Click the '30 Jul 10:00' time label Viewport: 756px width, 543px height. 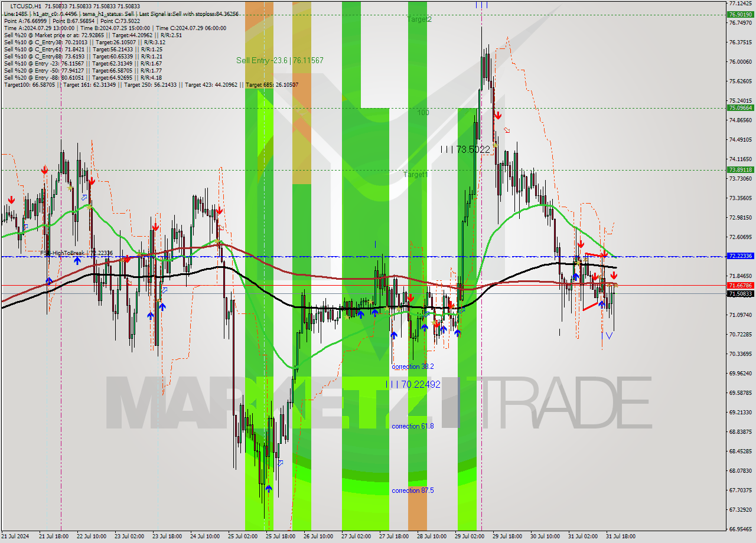click(x=545, y=537)
